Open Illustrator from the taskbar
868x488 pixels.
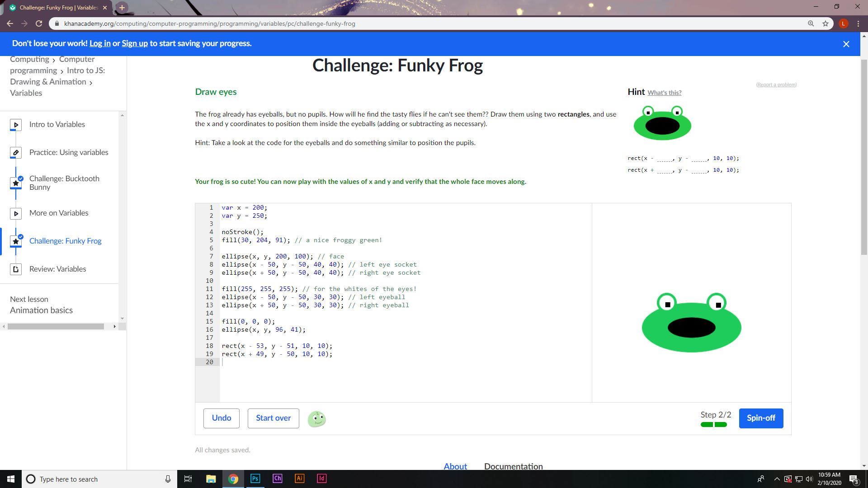tap(299, 479)
